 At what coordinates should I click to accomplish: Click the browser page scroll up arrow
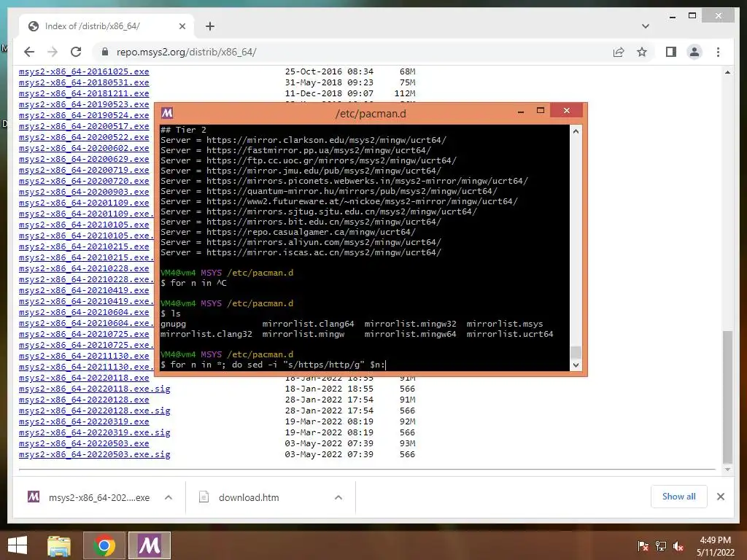tap(727, 72)
